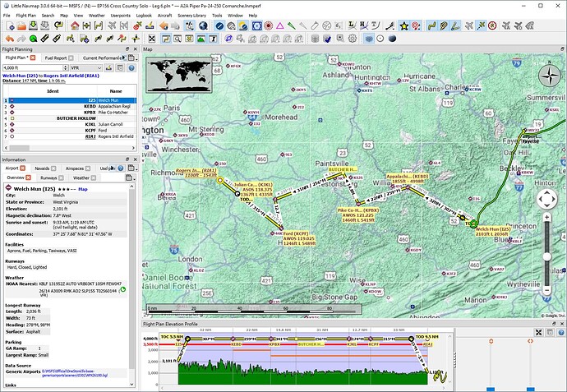Open settings gear icon in second toolbar
The height and width of the screenshot is (392, 567).
click(353, 39)
